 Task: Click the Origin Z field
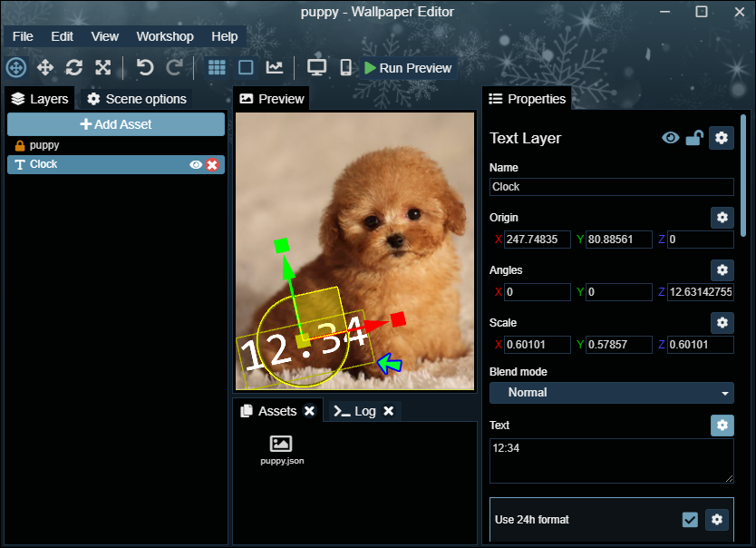tap(700, 240)
